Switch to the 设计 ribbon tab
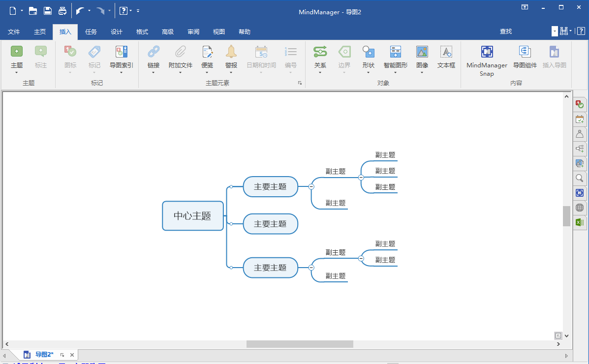Screen dimensions: 589x364 [116, 31]
